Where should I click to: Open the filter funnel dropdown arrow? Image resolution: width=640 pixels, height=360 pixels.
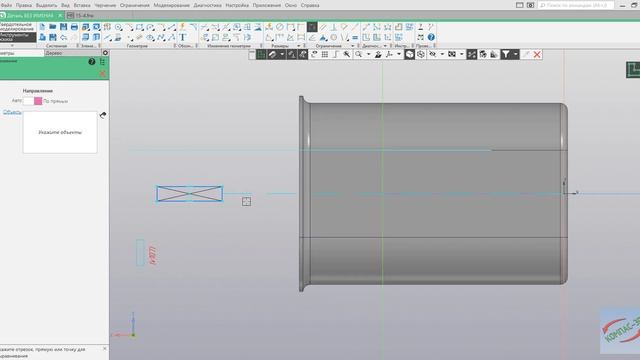coord(516,54)
